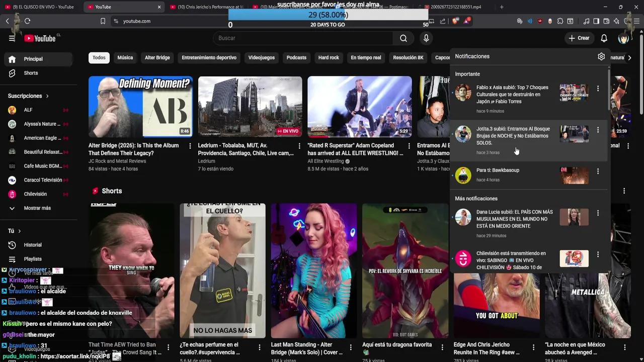Expand Suscripciones section chevron
The width and height of the screenshot is (644, 362).
(x=47, y=96)
